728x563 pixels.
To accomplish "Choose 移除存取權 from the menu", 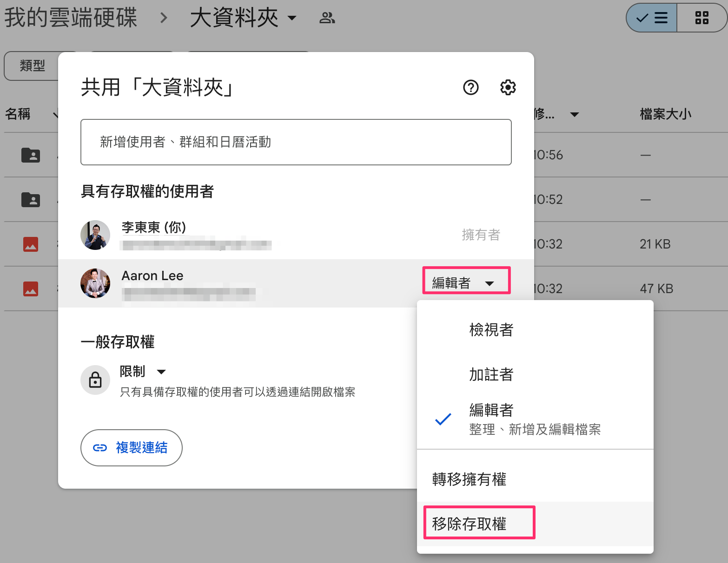I will (x=470, y=524).
